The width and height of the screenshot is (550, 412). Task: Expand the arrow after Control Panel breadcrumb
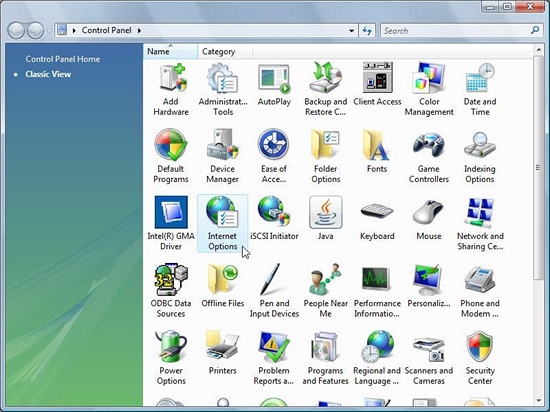point(139,31)
